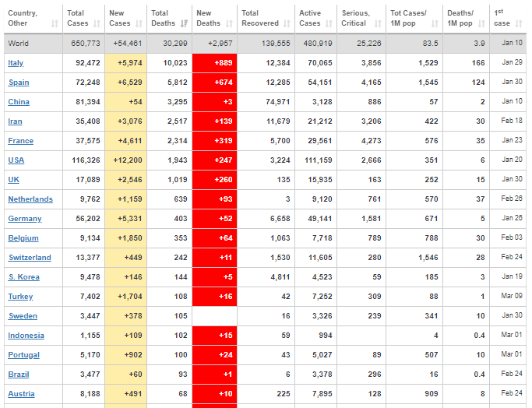The image size is (532, 408).
Task: Select Italy new deaths +889 cell
Action: [214, 63]
